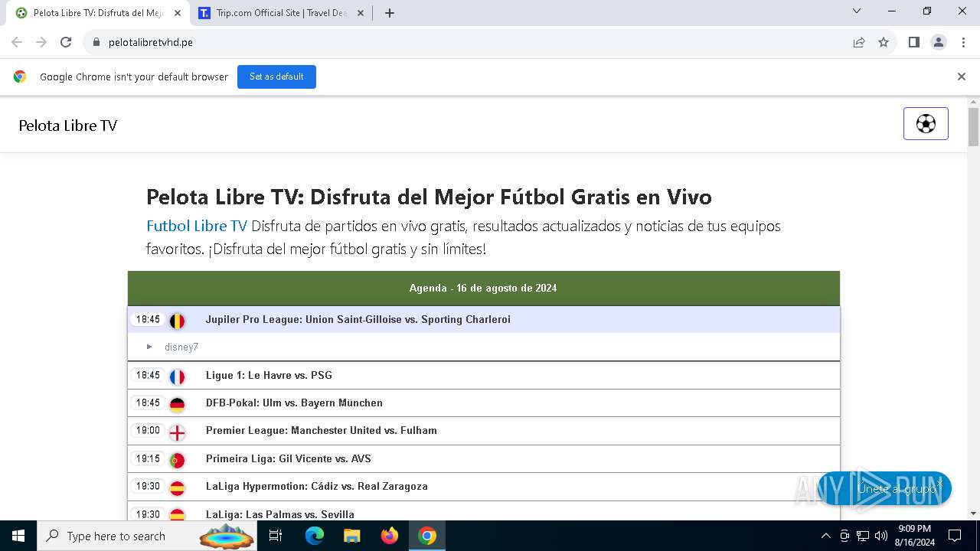Open new tab with plus button

[x=390, y=13]
